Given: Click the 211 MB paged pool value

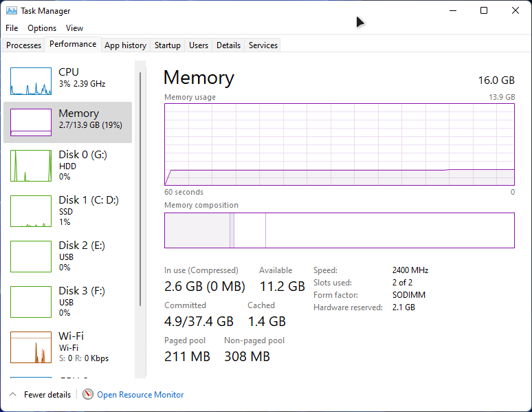Looking at the screenshot, I should pos(187,357).
